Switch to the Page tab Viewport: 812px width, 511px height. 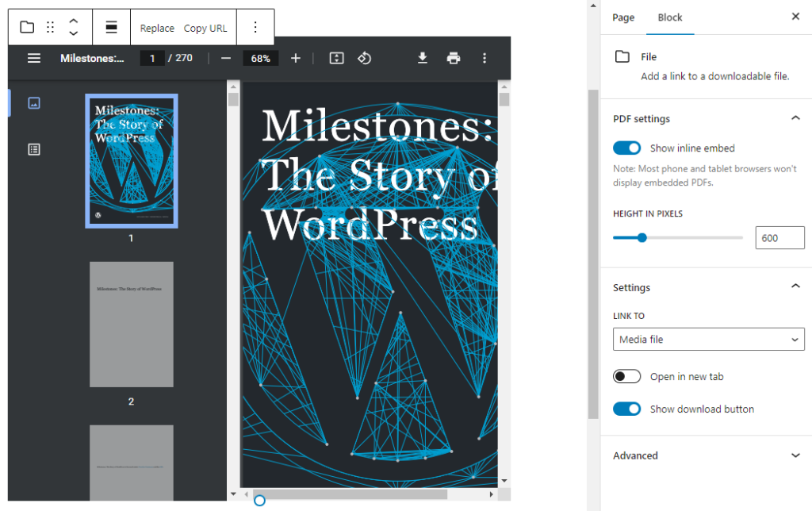(x=623, y=17)
